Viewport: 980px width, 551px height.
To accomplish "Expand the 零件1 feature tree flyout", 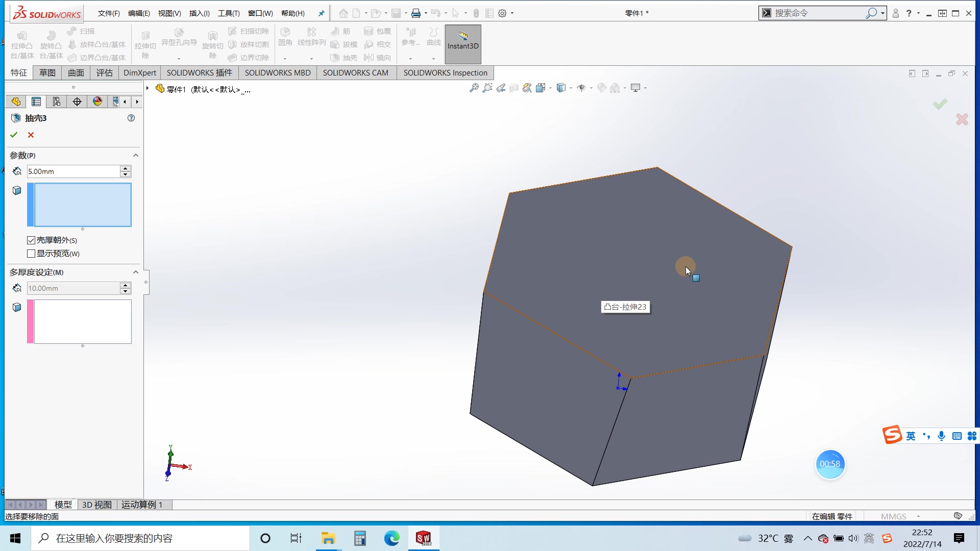I will pyautogui.click(x=148, y=89).
